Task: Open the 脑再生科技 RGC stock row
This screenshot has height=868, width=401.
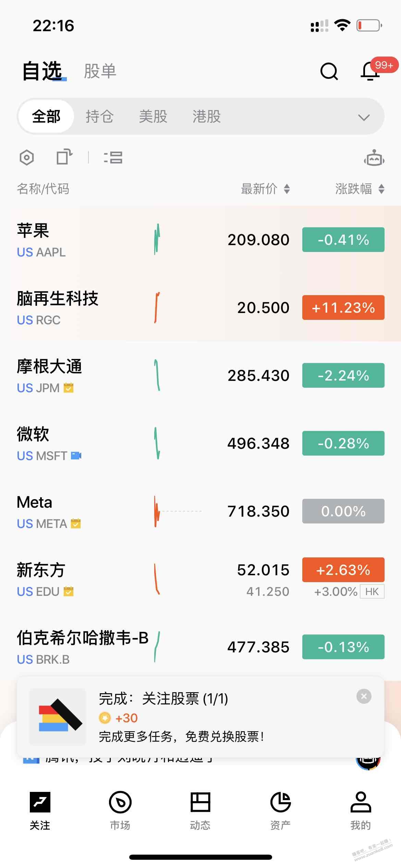Action: coord(200,308)
